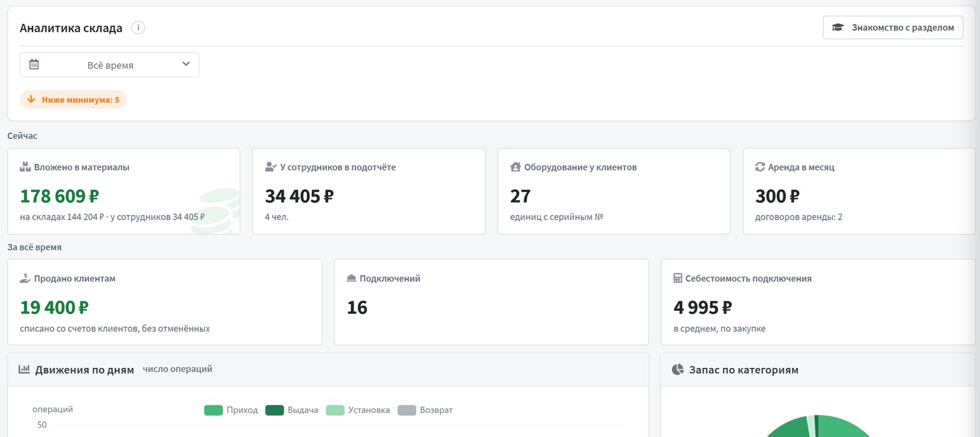980x437 pixels.
Task: Click bar chart icon Движения по дням
Action: [25, 369]
